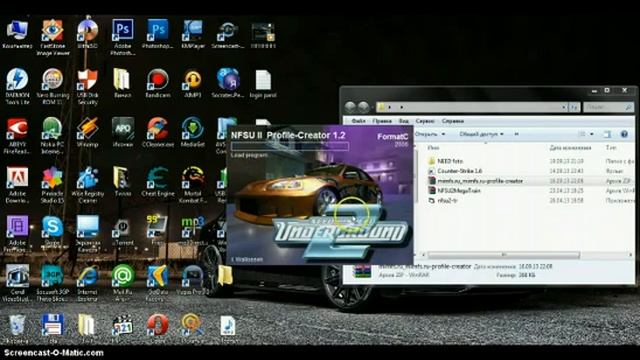The image size is (640, 360).
Task: Expand the Открыть dropdown arrow
Action: 443,134
